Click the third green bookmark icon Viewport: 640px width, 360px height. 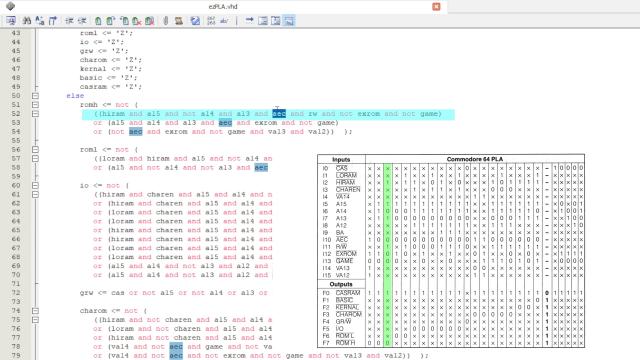[124, 20]
